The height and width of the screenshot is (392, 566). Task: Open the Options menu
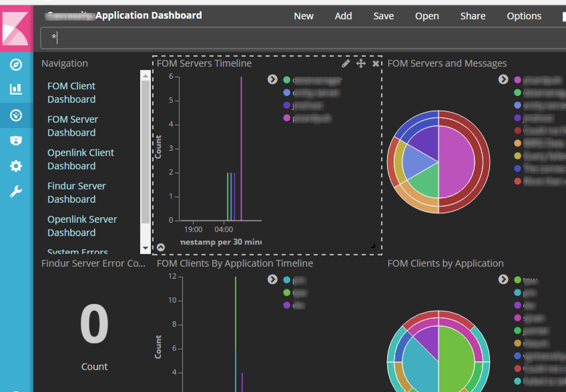pyautogui.click(x=524, y=16)
